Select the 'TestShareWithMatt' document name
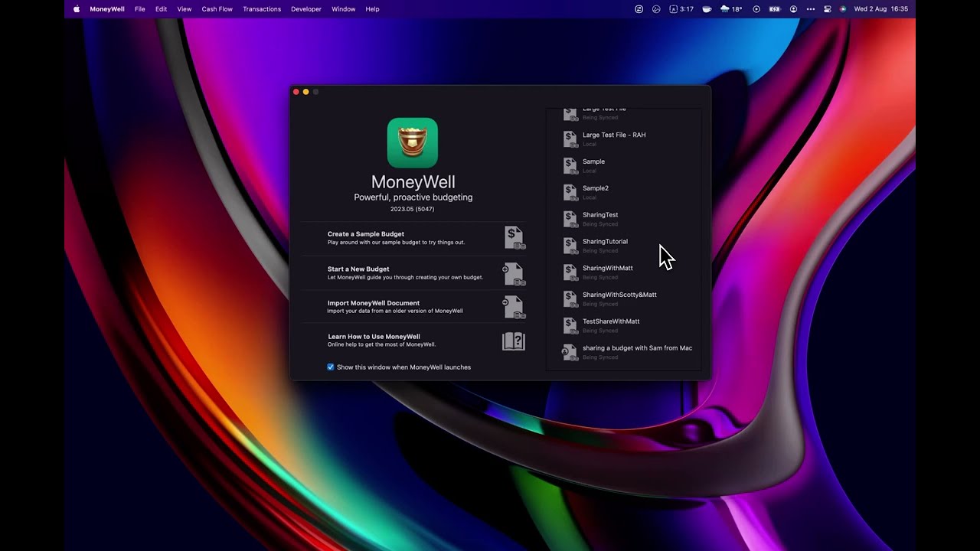980x551 pixels. click(x=611, y=321)
